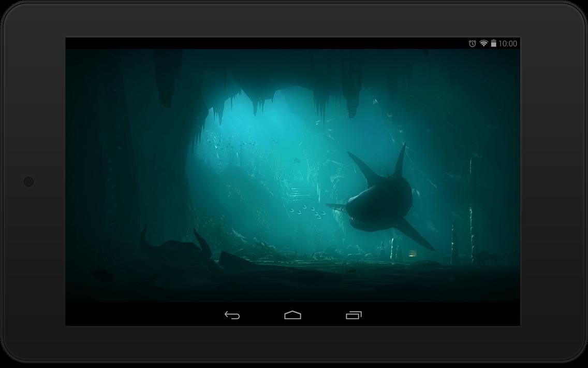The image size is (588, 368).
Task: Tap the Android back navigation button
Action: pos(232,315)
